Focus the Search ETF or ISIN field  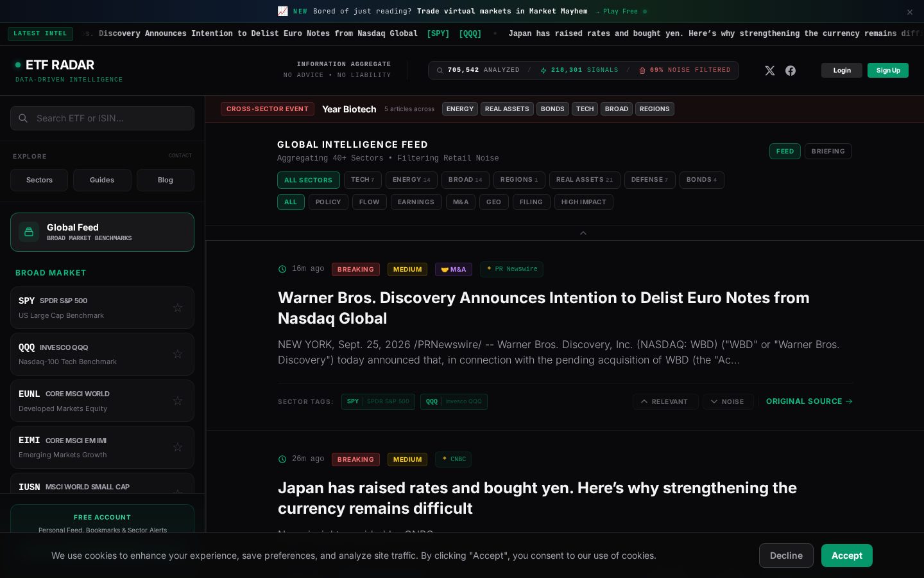coord(102,118)
